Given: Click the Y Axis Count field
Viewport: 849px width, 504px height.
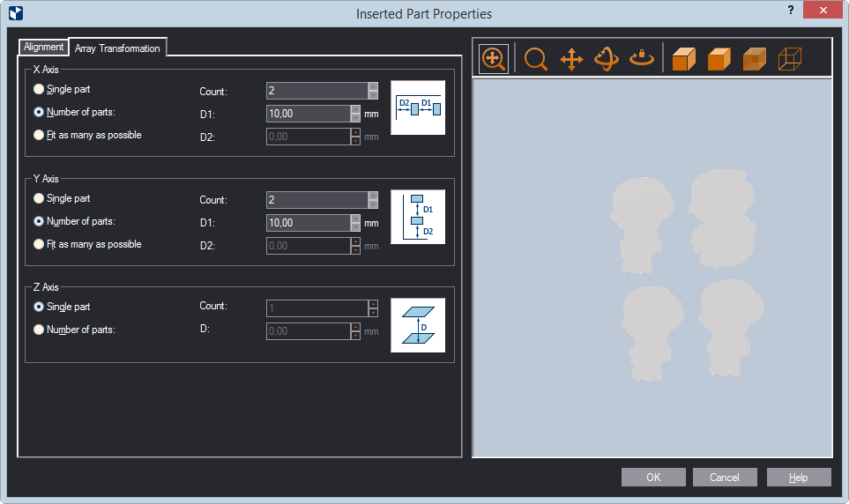Looking at the screenshot, I should [x=317, y=200].
